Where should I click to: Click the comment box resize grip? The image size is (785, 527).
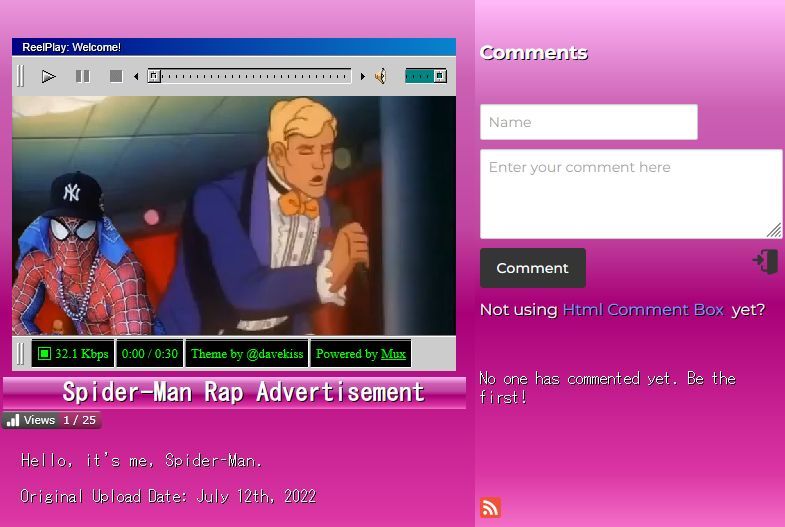(774, 230)
